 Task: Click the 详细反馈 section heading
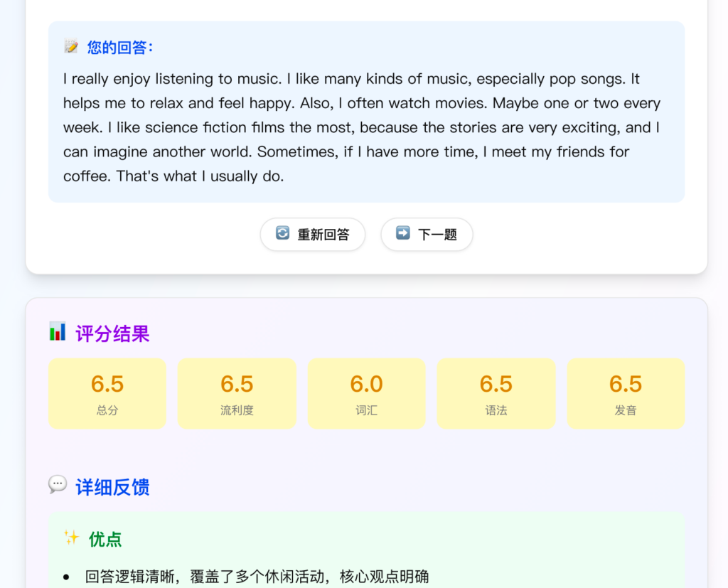tap(112, 487)
